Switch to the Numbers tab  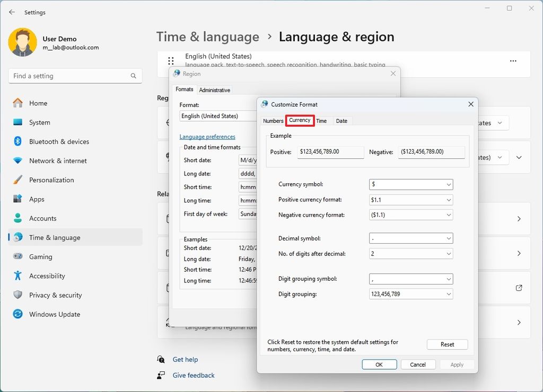tap(273, 121)
